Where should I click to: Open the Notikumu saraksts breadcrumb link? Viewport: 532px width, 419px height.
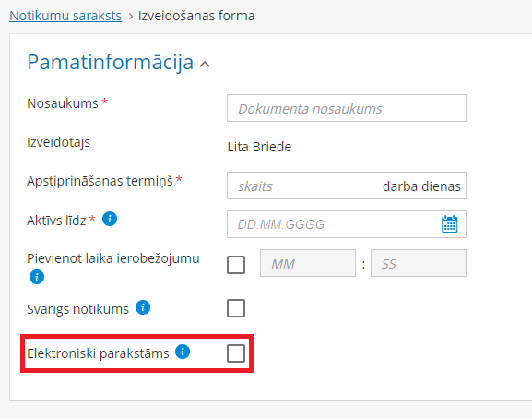65,16
